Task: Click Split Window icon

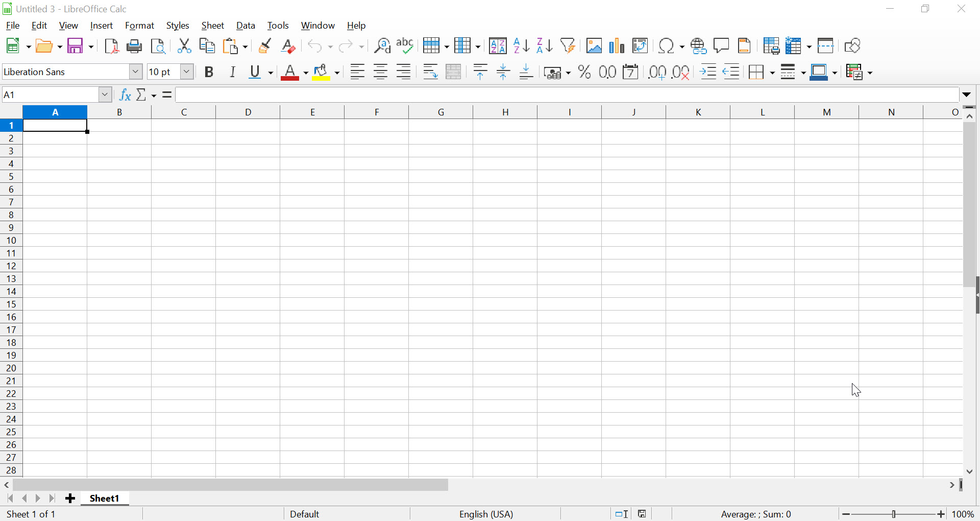Action: pyautogui.click(x=826, y=46)
